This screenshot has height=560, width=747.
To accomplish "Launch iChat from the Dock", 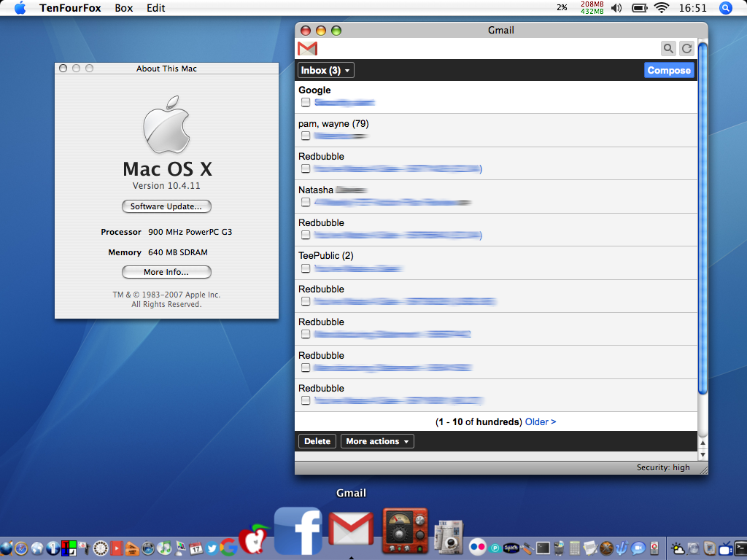I will pyautogui.click(x=638, y=548).
